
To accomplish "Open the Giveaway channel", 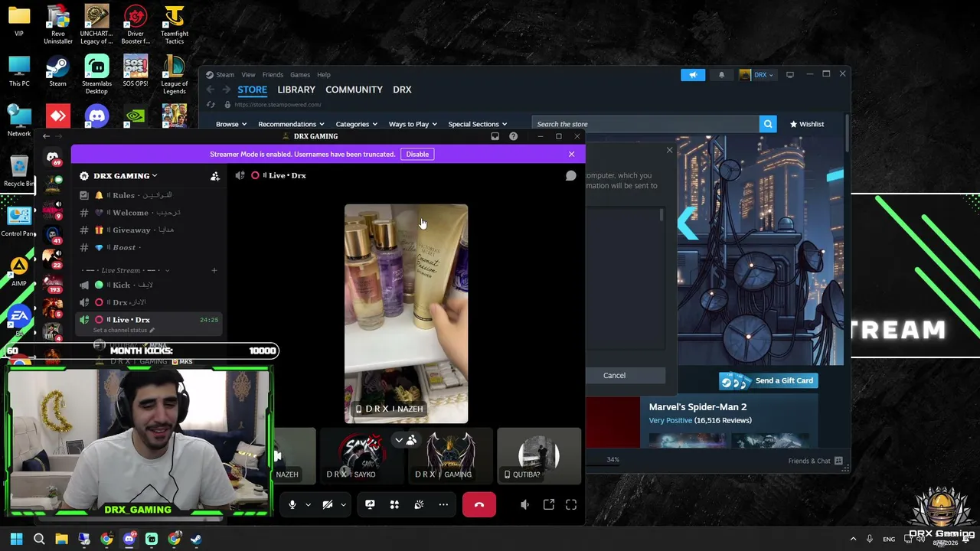I will tap(149, 230).
